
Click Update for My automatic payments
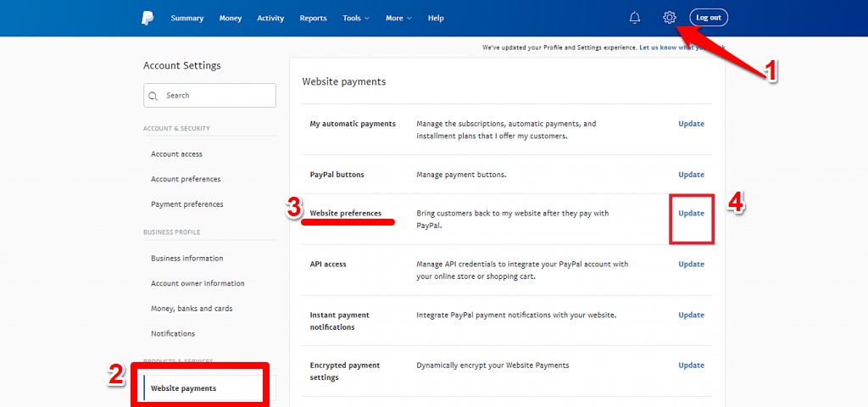click(691, 124)
